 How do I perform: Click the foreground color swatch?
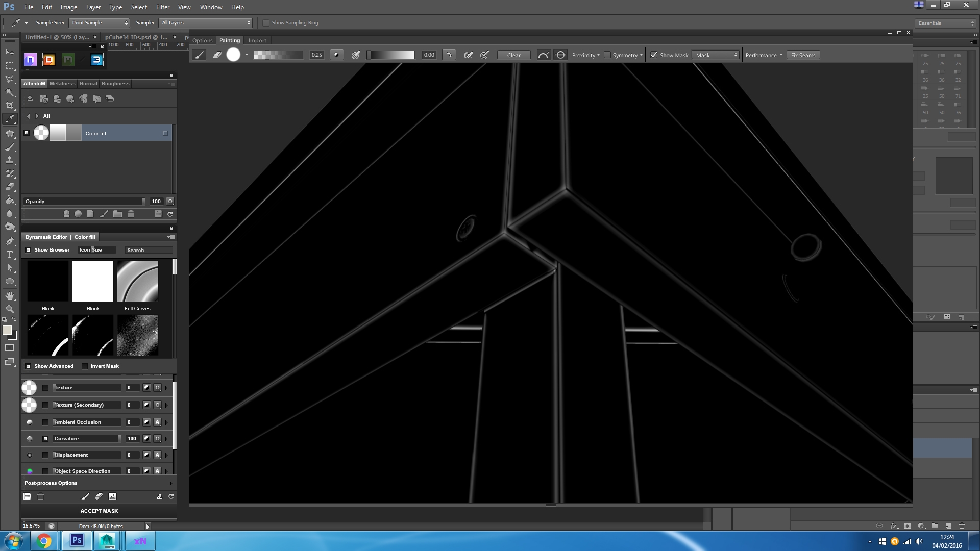[7, 330]
